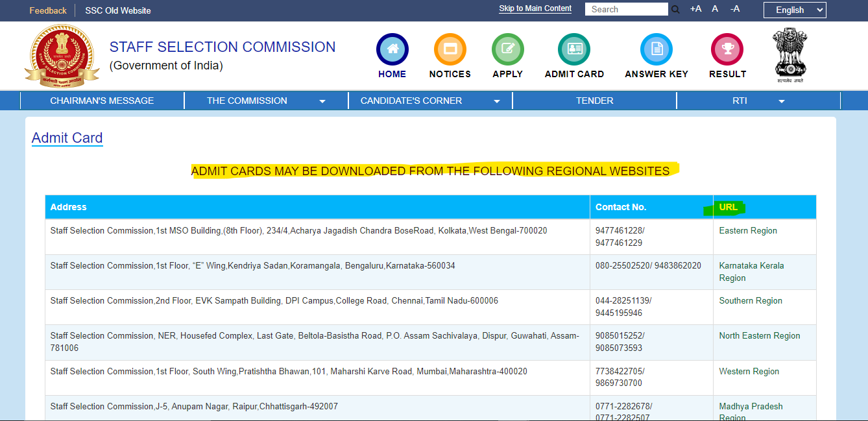The image size is (868, 421).
Task: Select the Bengaluru address cell
Action: pyautogui.click(x=317, y=272)
